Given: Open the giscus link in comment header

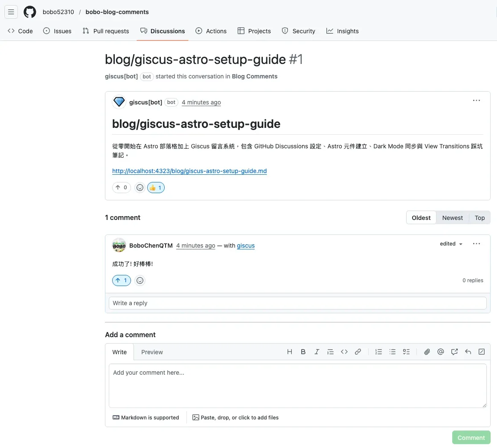Looking at the screenshot, I should 246,246.
